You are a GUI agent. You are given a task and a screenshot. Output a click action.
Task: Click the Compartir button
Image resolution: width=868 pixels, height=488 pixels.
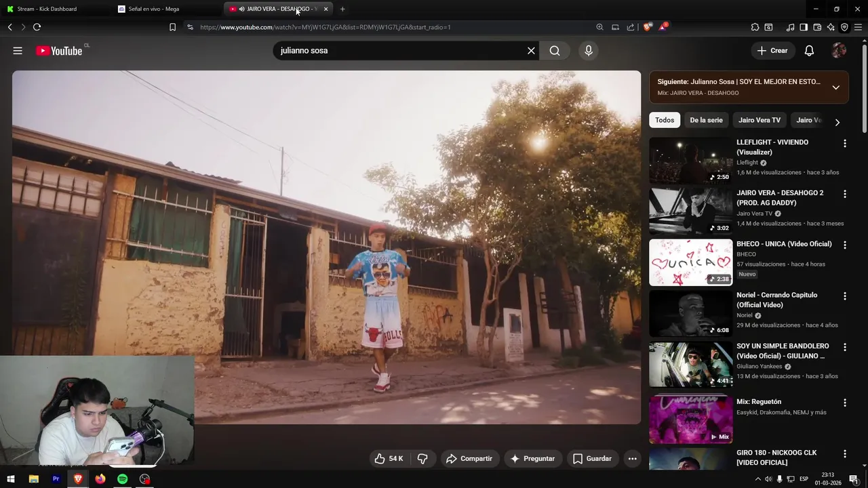469,459
